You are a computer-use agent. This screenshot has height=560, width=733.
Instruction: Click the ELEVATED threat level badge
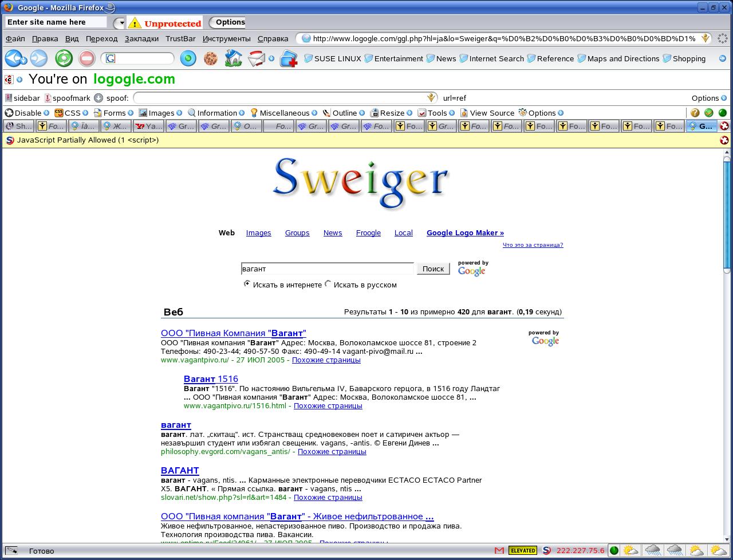(522, 550)
